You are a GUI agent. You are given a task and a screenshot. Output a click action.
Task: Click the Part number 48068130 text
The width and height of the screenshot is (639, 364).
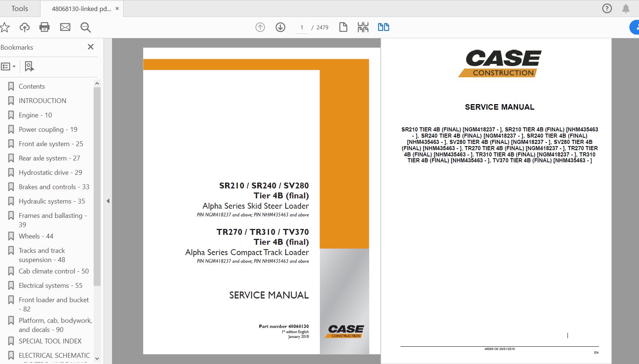point(284,326)
